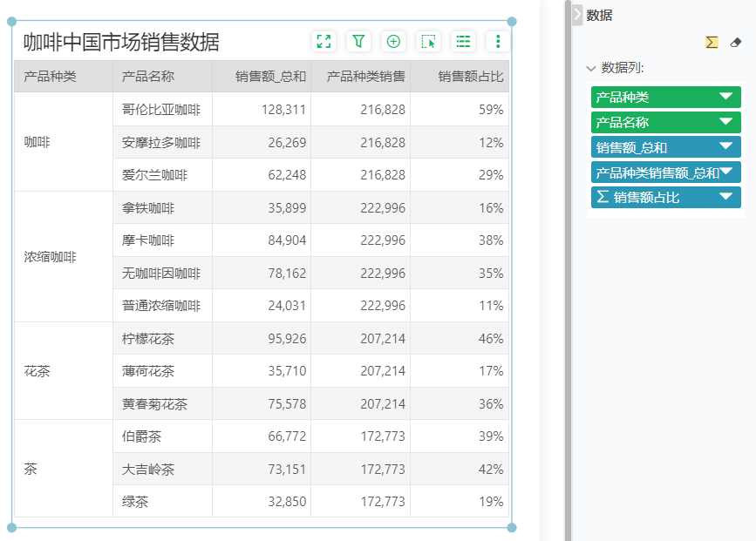Click the 哥伦比亚咖啡 product name cell
The image size is (756, 541).
tap(161, 110)
